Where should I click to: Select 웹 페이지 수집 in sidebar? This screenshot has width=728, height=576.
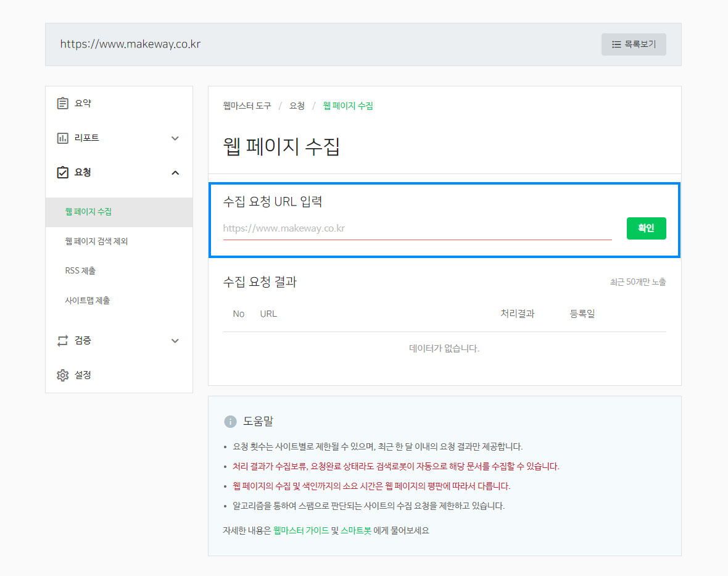coord(119,212)
